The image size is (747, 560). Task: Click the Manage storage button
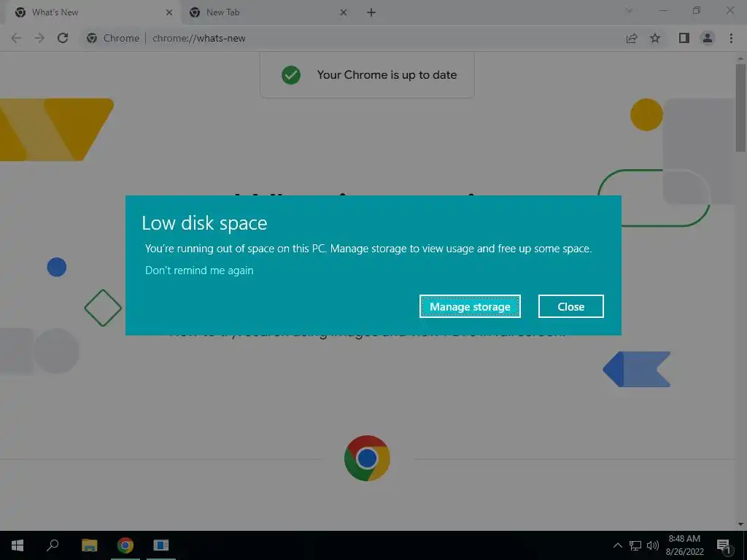point(470,306)
